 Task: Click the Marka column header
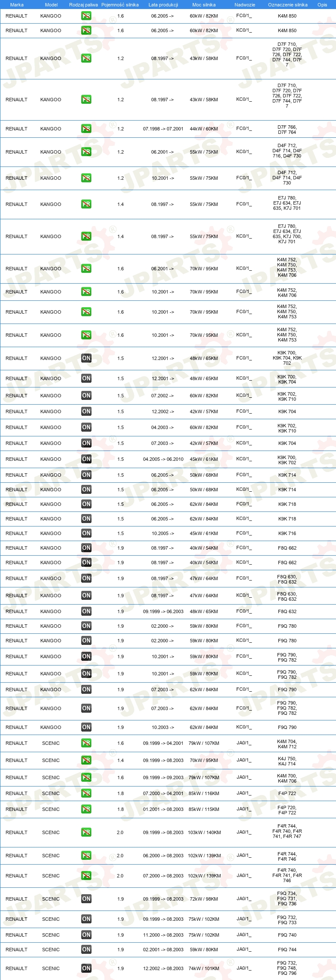(17, 5)
